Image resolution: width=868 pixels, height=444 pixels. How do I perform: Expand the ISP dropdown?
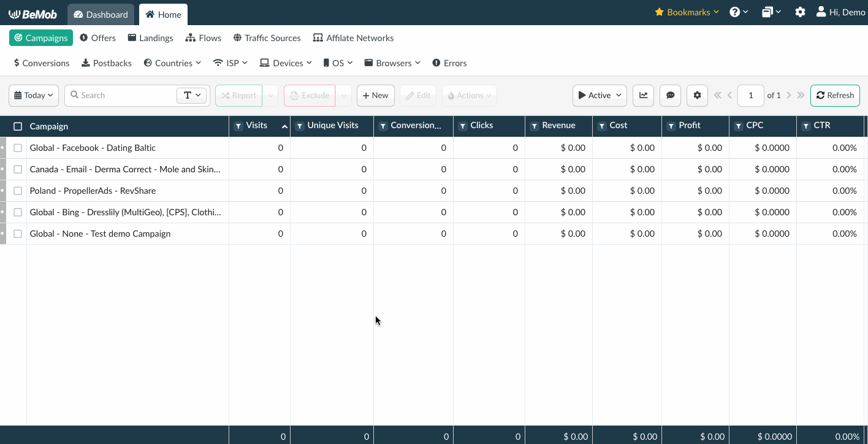click(230, 63)
